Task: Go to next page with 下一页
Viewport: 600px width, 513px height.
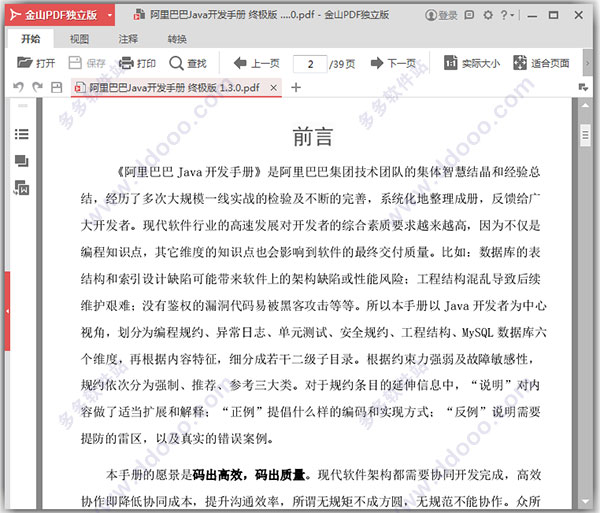Action: (x=393, y=63)
